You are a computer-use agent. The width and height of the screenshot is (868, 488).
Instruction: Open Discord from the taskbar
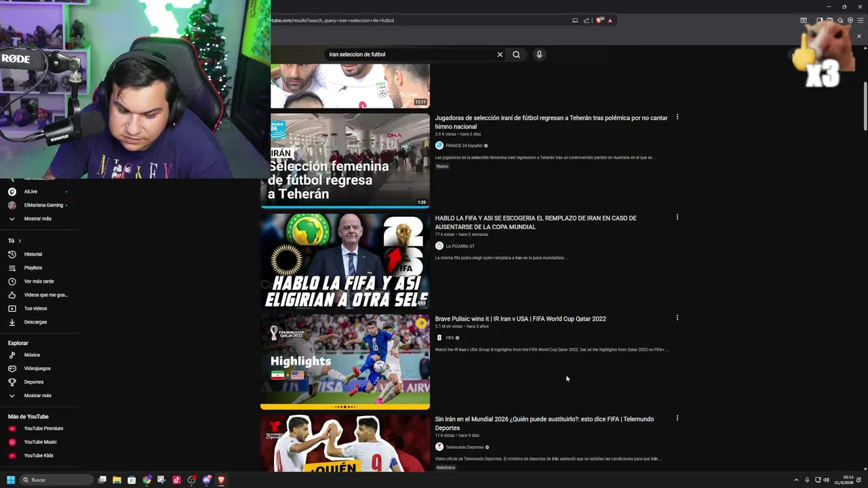(x=206, y=480)
